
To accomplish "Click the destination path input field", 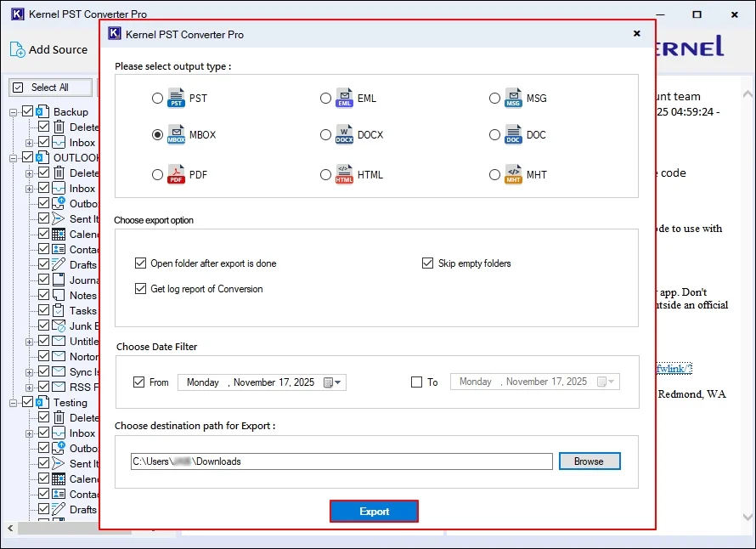I will (x=340, y=461).
